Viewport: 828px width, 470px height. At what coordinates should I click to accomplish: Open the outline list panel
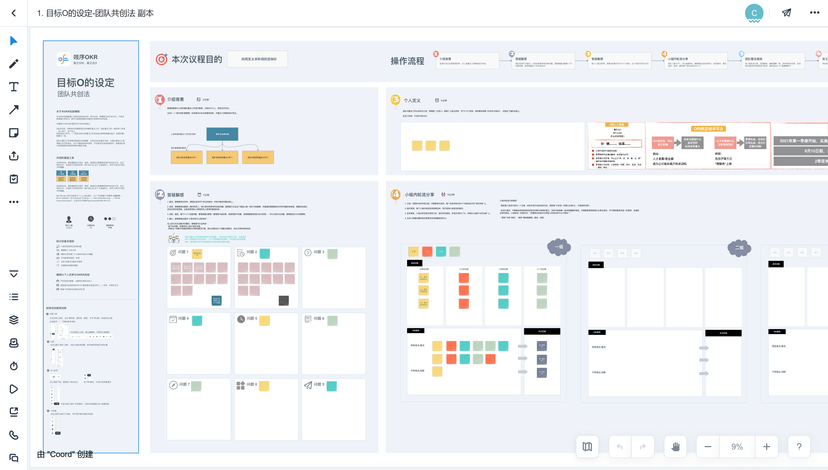[x=14, y=297]
